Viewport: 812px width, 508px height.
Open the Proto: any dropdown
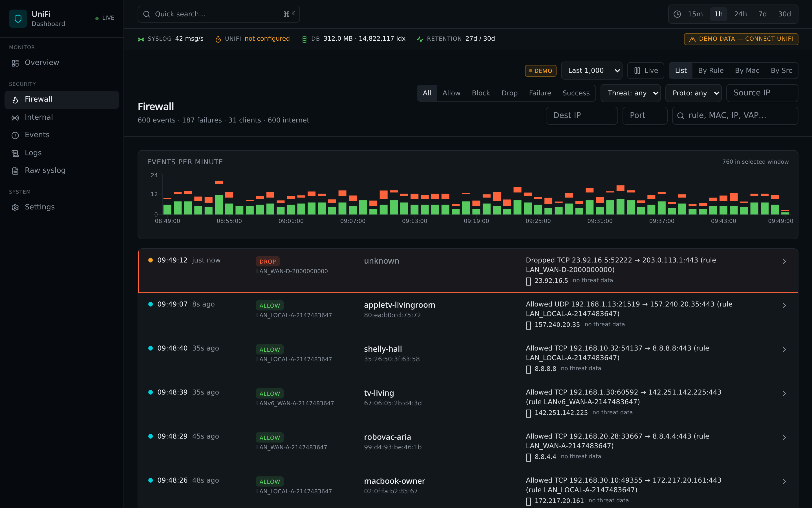[x=694, y=93]
